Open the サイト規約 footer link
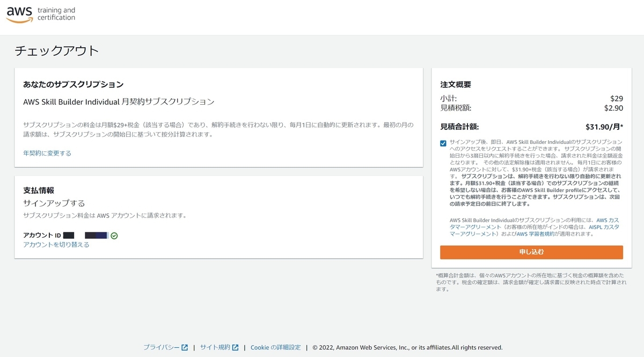644x357 pixels. [215, 347]
